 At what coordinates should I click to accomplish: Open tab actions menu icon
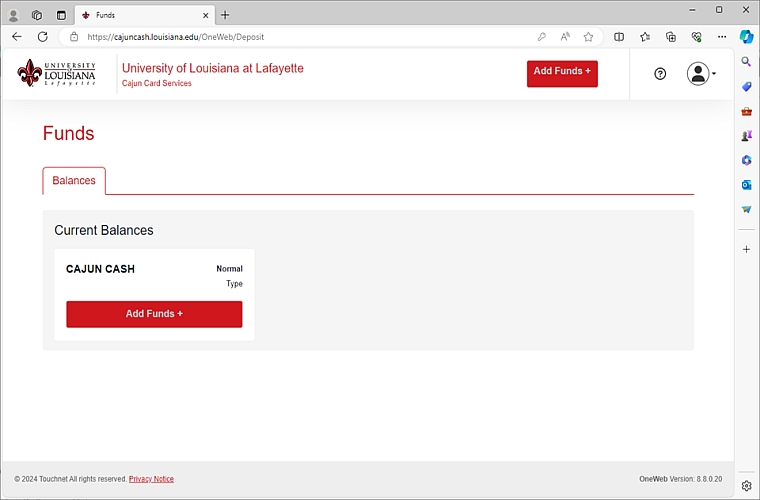tap(61, 16)
